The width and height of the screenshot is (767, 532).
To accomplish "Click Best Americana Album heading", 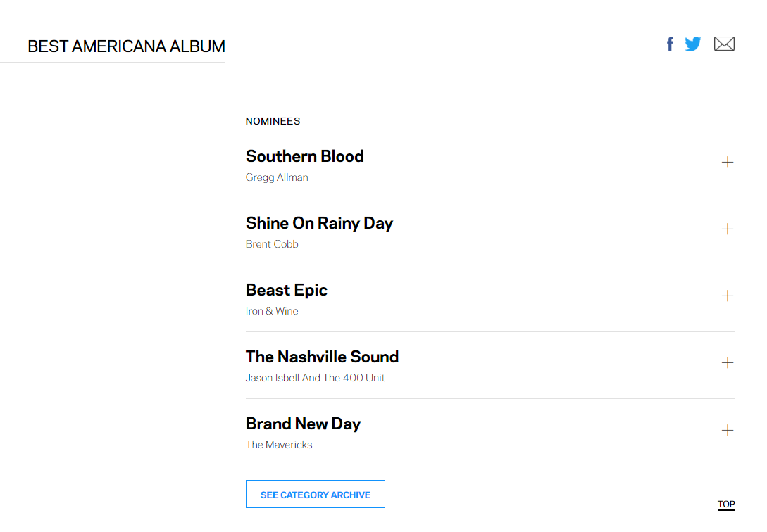I will [126, 46].
